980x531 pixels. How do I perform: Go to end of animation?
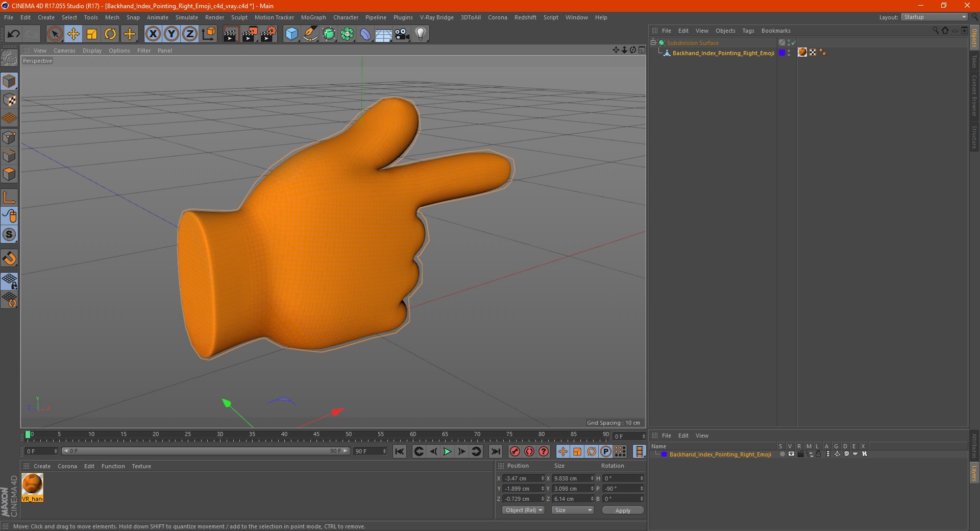coord(495,451)
